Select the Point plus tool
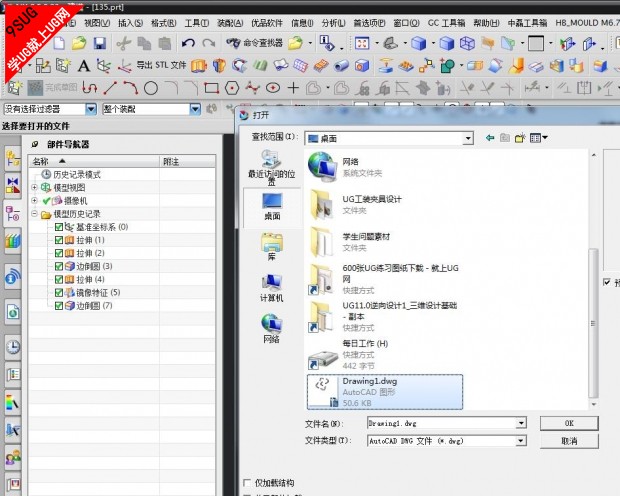The image size is (620, 496). point(293,88)
